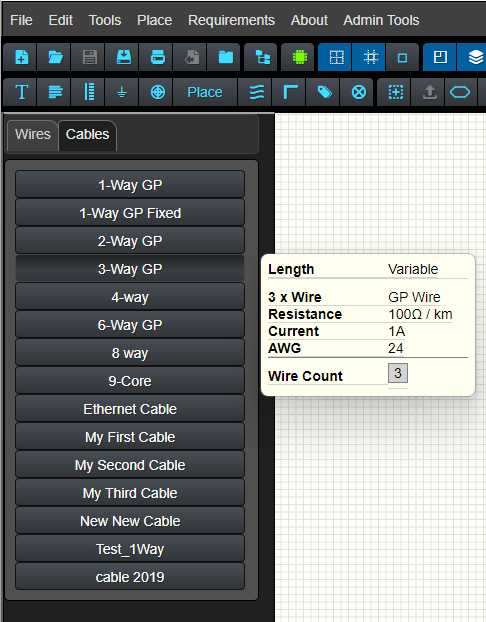
Task: Click the 100Ω / km resistance value
Action: pyautogui.click(x=420, y=314)
